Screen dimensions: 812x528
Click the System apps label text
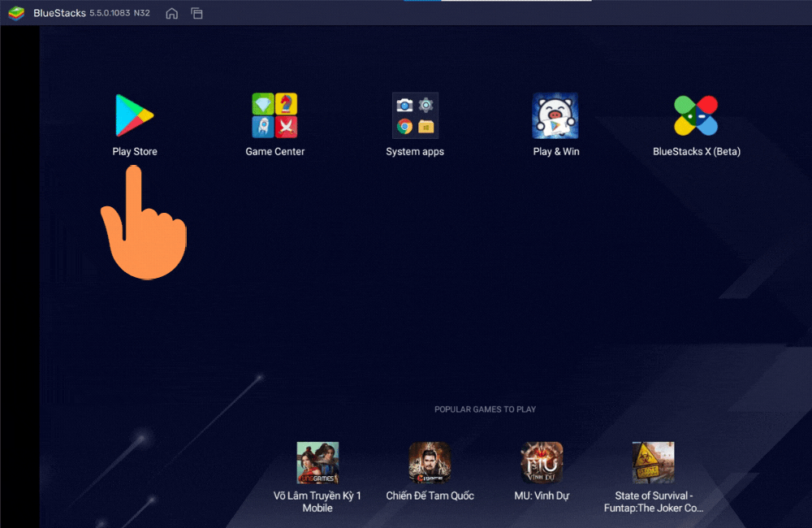click(415, 152)
